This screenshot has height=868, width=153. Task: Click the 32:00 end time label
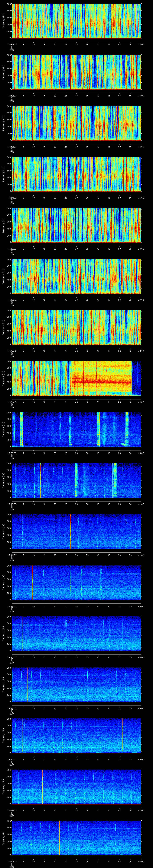pos(141,44)
